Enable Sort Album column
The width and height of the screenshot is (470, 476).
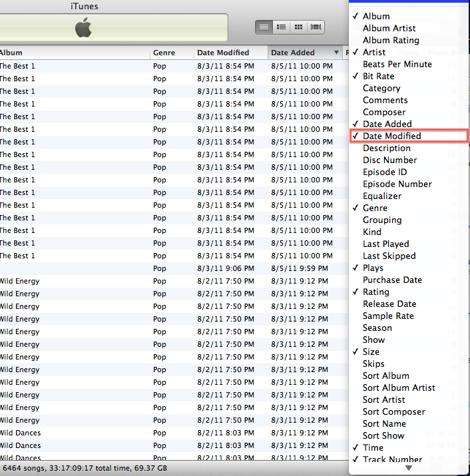pyautogui.click(x=408, y=376)
